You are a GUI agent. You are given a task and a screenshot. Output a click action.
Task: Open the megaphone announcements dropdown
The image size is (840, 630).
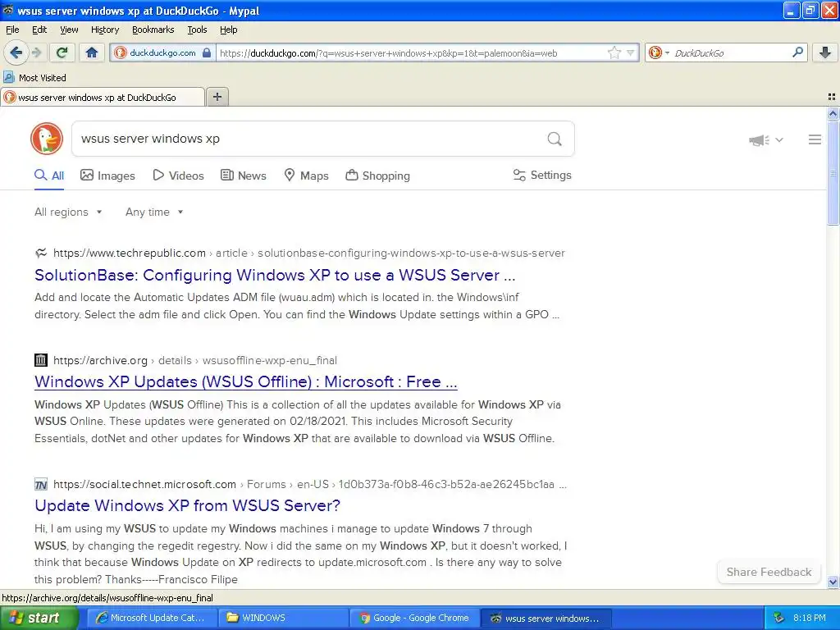[766, 139]
